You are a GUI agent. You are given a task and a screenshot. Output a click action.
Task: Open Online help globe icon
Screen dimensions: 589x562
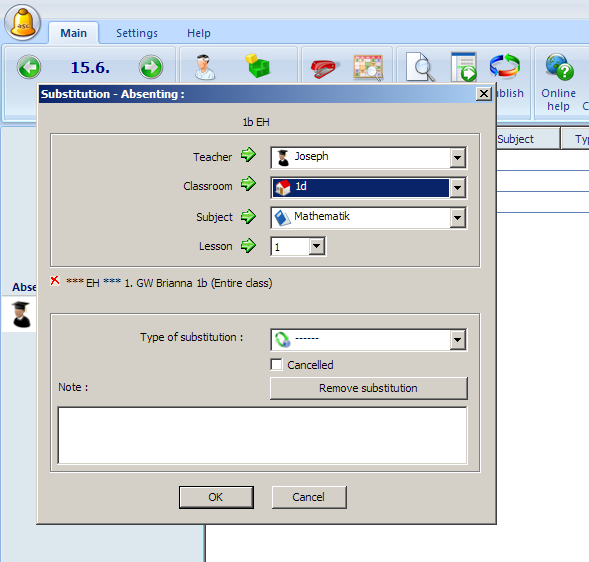click(x=560, y=67)
